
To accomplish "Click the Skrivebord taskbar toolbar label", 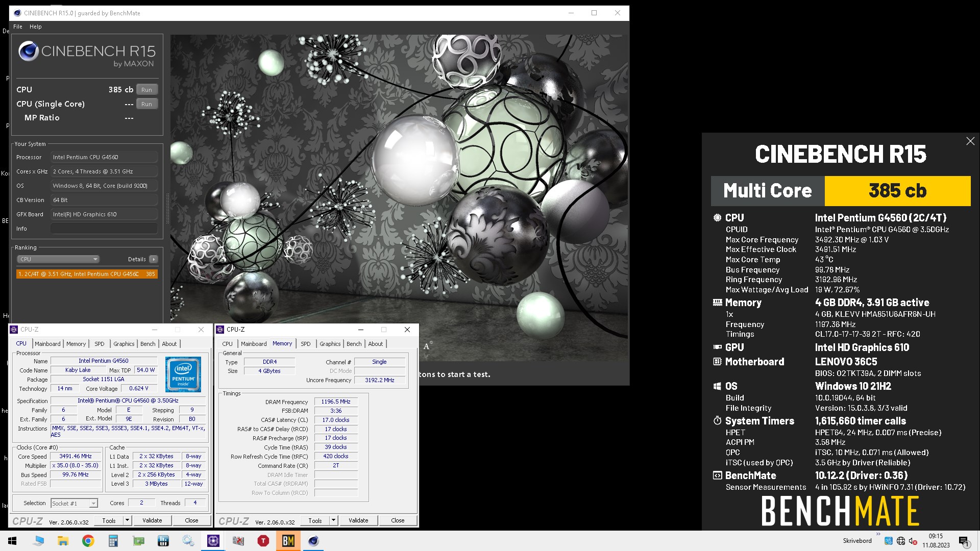I will [x=857, y=541].
